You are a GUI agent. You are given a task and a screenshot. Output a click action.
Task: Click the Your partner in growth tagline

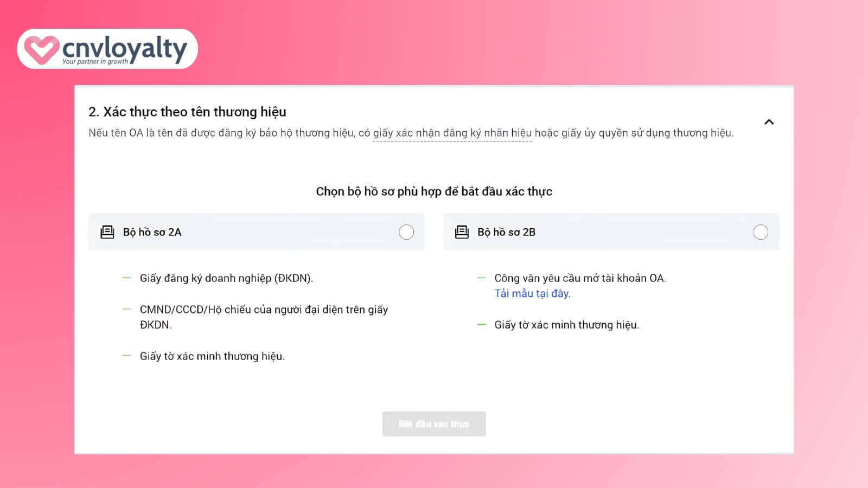(x=95, y=62)
